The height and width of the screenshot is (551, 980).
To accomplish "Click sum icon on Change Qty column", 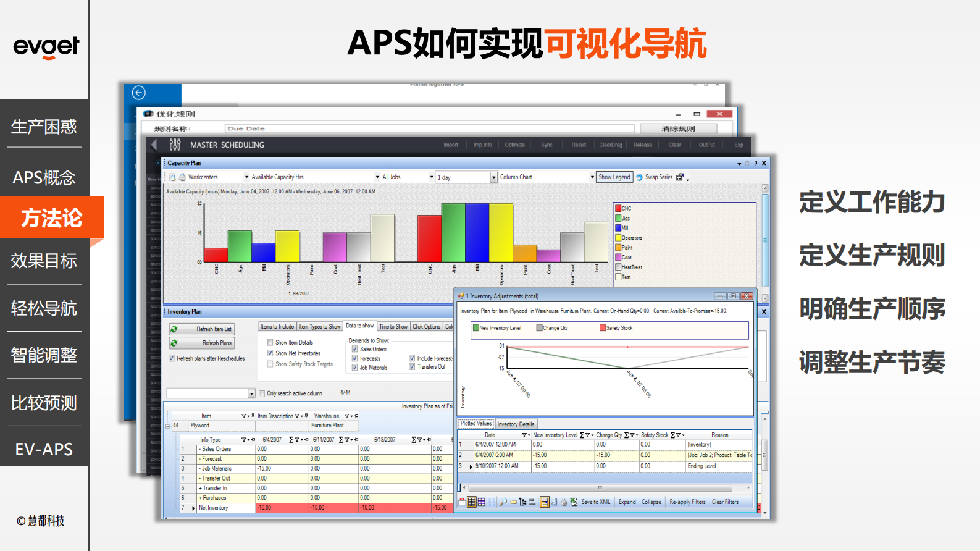I will (627, 435).
